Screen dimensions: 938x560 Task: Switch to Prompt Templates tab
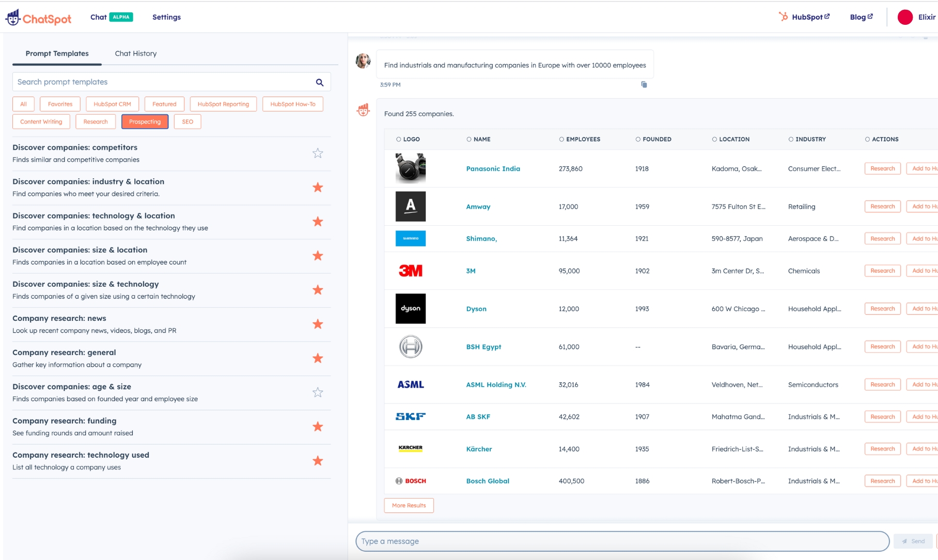[57, 54]
